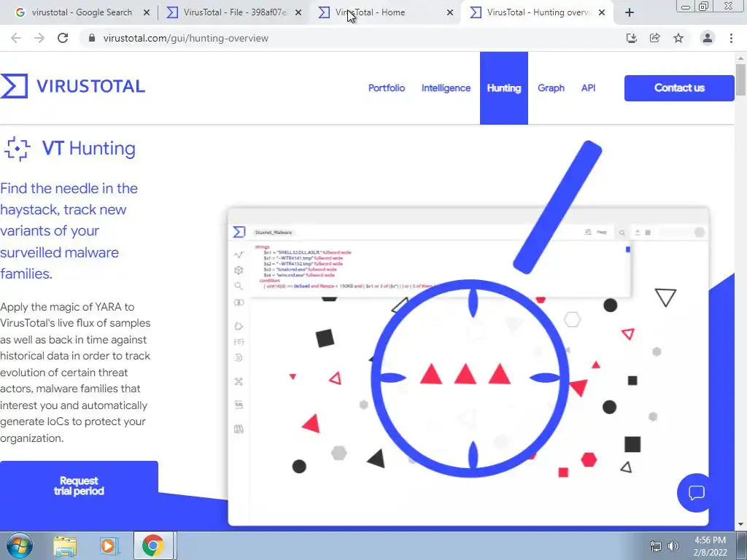Click the VT Hunting heading
The width and height of the screenshot is (747, 560).
tap(88, 149)
